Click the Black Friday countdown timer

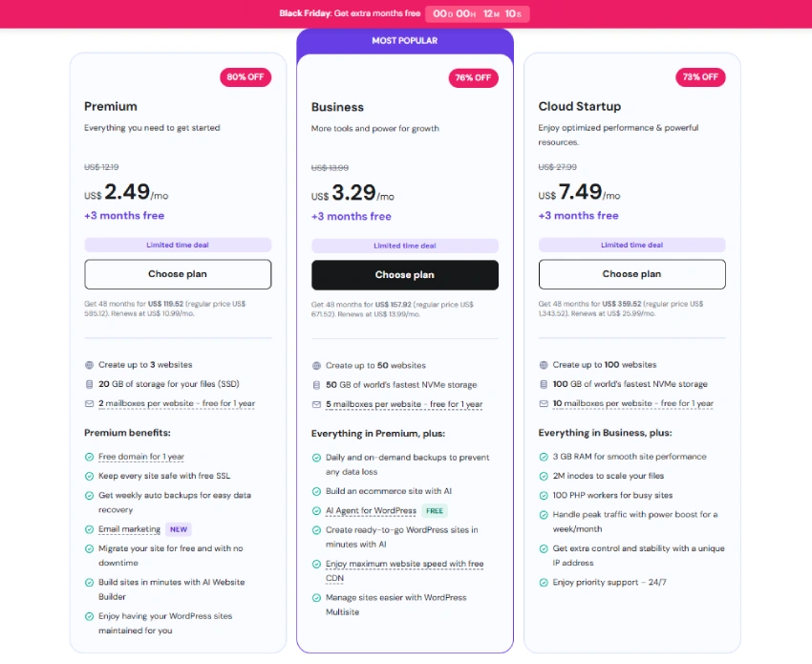coord(477,14)
